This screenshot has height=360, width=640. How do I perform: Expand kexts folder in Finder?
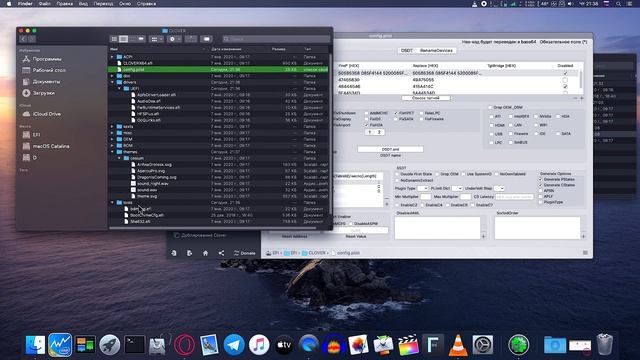coord(112,127)
